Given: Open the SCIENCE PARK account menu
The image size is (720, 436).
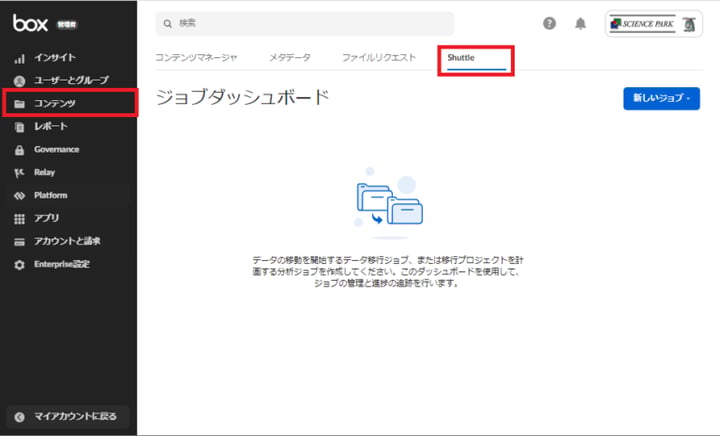Looking at the screenshot, I should coord(654,24).
